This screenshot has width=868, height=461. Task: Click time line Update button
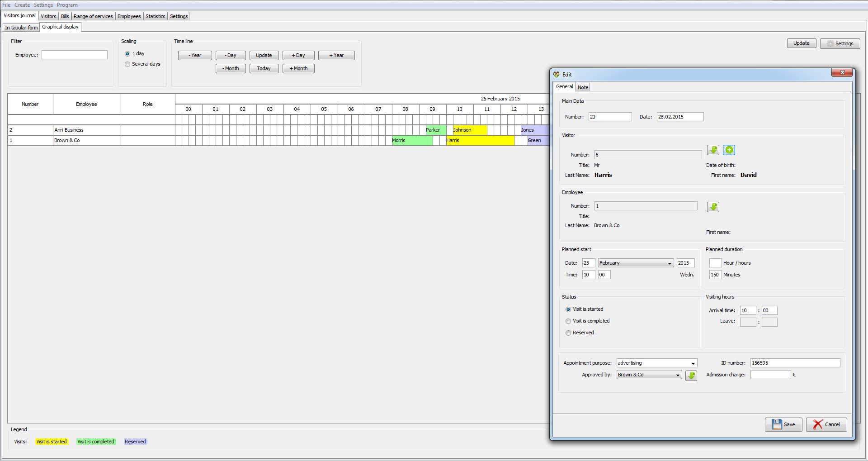264,55
